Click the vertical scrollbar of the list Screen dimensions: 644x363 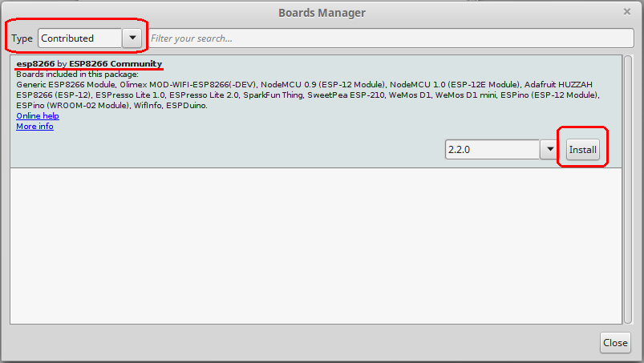pyautogui.click(x=628, y=189)
